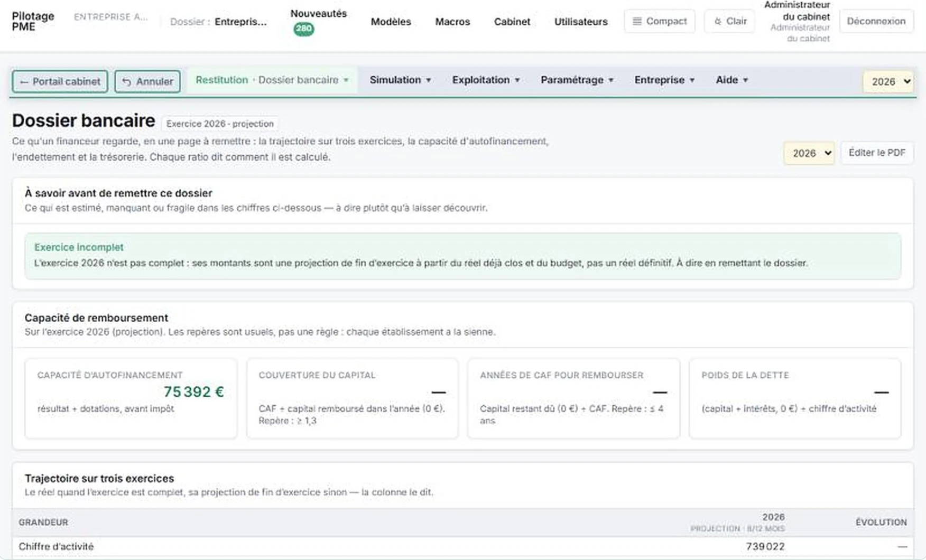The height and width of the screenshot is (560, 926).
Task: Click the Exercice incomplet notice title
Action: pos(79,247)
